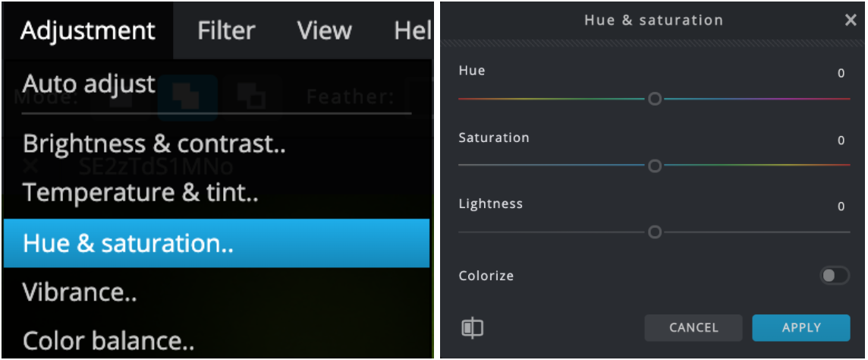The image size is (868, 360).
Task: Cancel the Hue & saturation dialog
Action: click(x=693, y=328)
